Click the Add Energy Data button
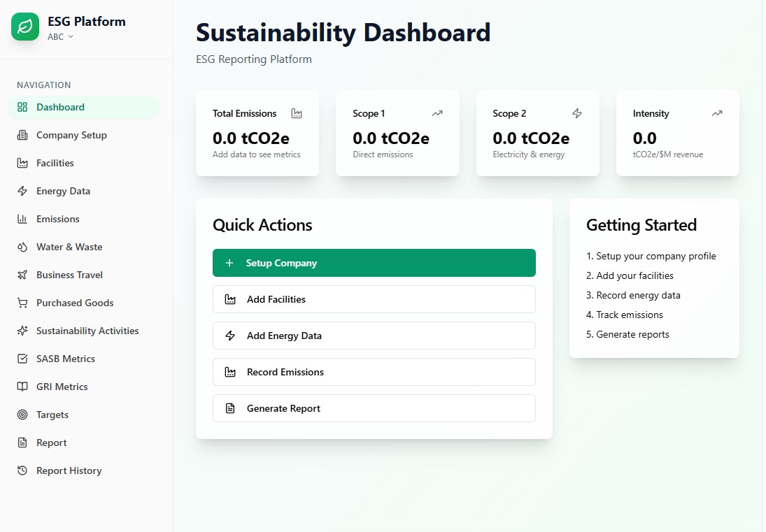The height and width of the screenshot is (532, 766). coord(374,336)
